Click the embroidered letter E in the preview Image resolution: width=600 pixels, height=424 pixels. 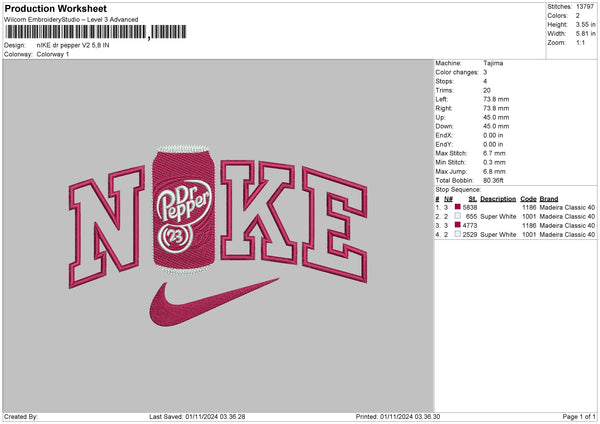334,224
